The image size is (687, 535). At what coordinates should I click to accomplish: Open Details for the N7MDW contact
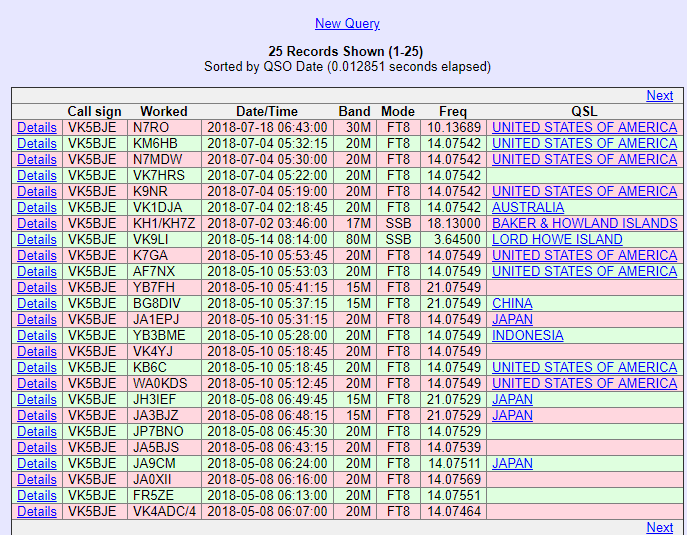pyautogui.click(x=37, y=159)
